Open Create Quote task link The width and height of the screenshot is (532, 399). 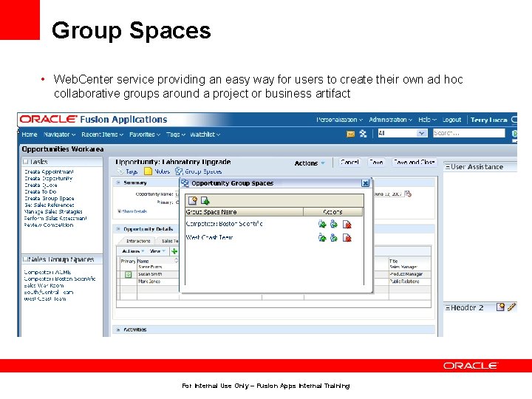41,185
